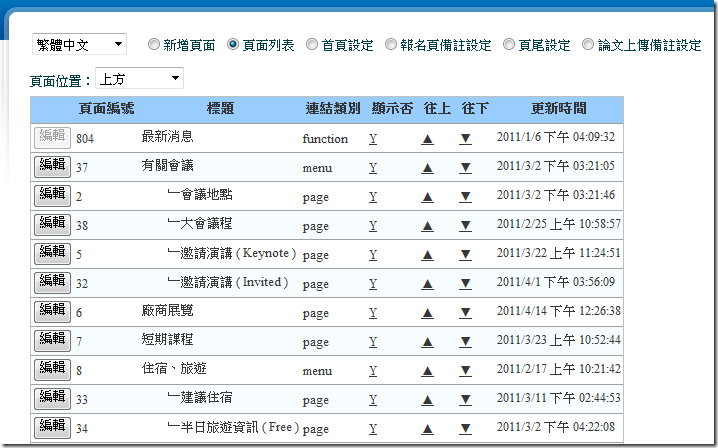Viewport: 718px width, 448px height.
Task: Select the 報名頁備註設定 radio option
Action: pyautogui.click(x=392, y=45)
